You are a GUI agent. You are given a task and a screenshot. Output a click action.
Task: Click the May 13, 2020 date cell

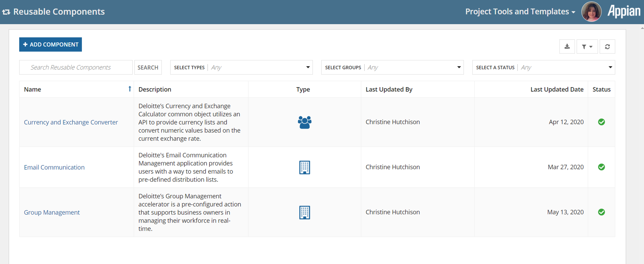pyautogui.click(x=566, y=212)
